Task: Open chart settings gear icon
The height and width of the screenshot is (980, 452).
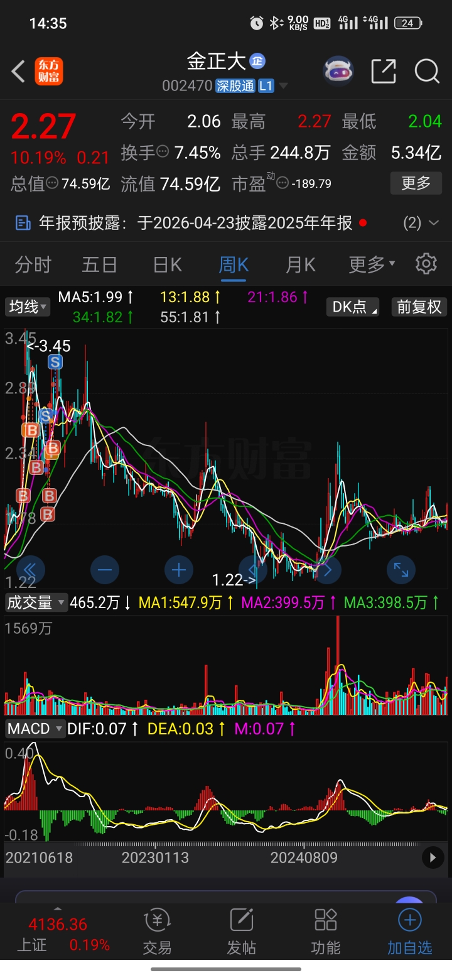Action: [x=426, y=264]
